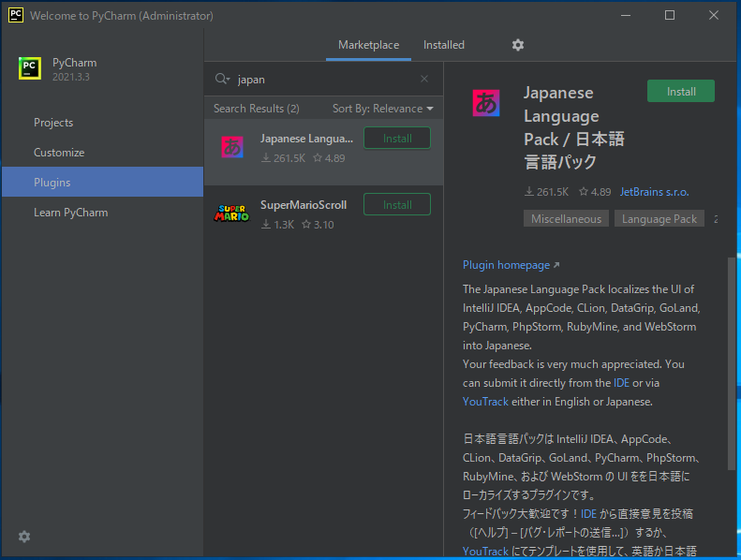This screenshot has height=560, width=741.
Task: Click the green Install button in details
Action: [x=681, y=91]
